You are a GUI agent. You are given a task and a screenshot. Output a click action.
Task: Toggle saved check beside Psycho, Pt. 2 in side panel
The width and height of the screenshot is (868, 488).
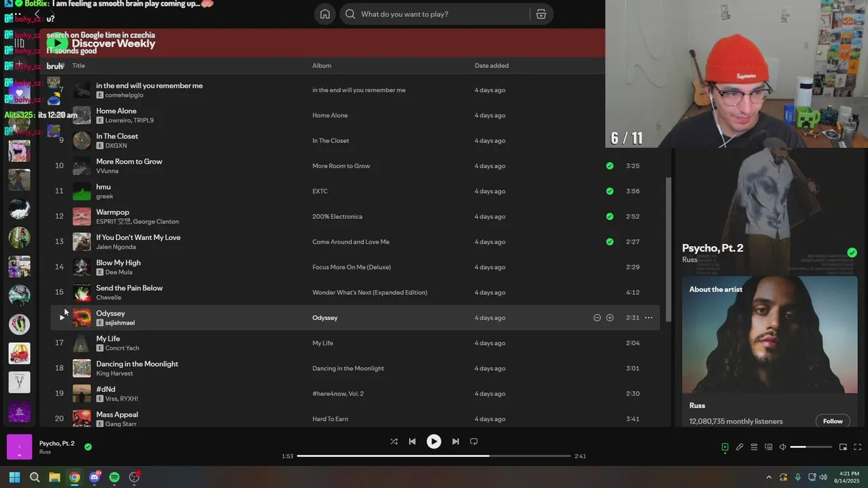point(852,253)
